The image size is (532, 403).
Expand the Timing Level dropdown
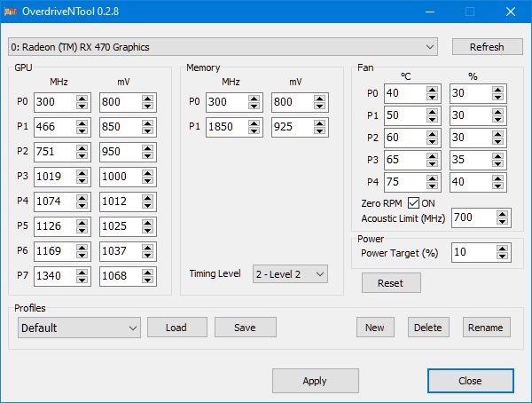tap(290, 274)
